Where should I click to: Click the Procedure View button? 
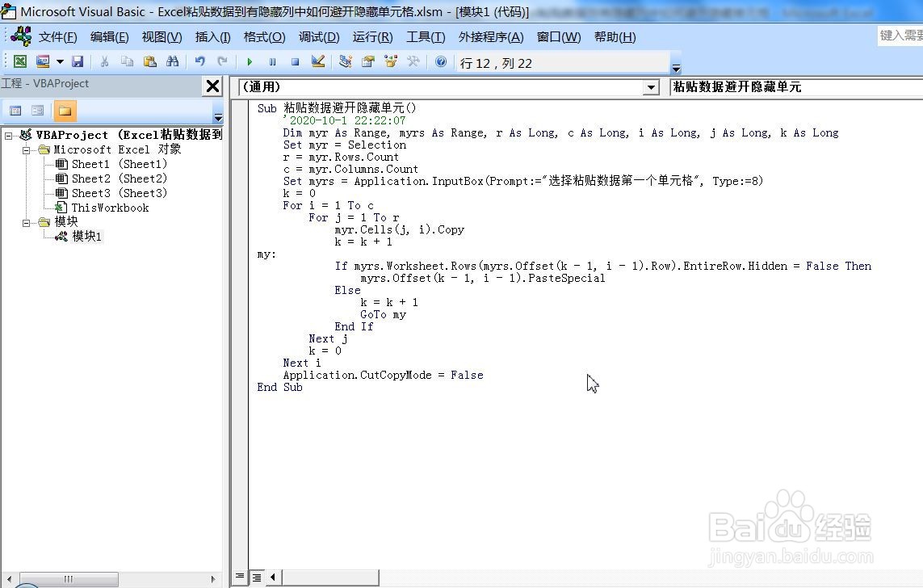click(x=240, y=577)
